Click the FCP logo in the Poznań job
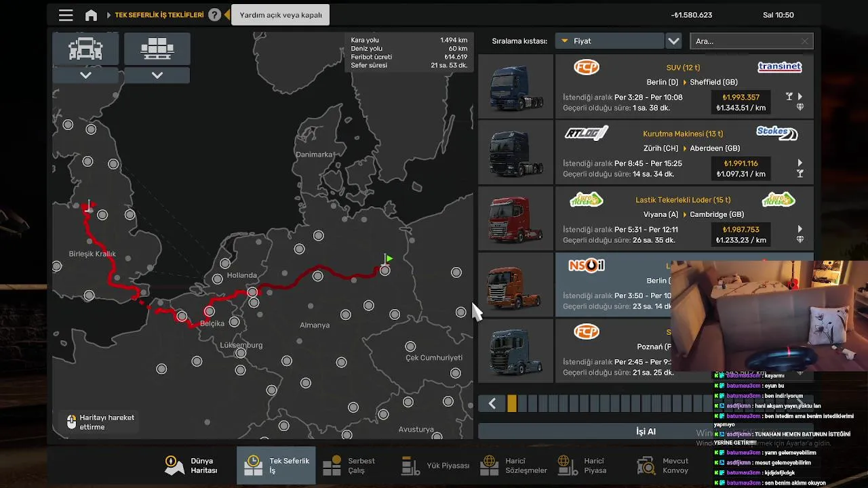The image size is (868, 488). point(587,331)
